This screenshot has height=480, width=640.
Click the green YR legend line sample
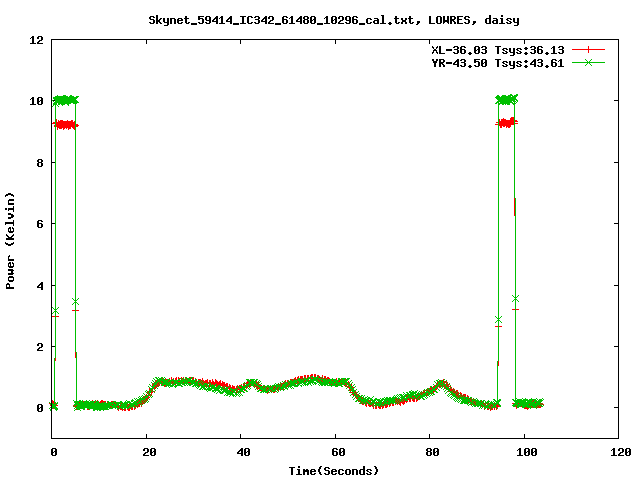588,63
